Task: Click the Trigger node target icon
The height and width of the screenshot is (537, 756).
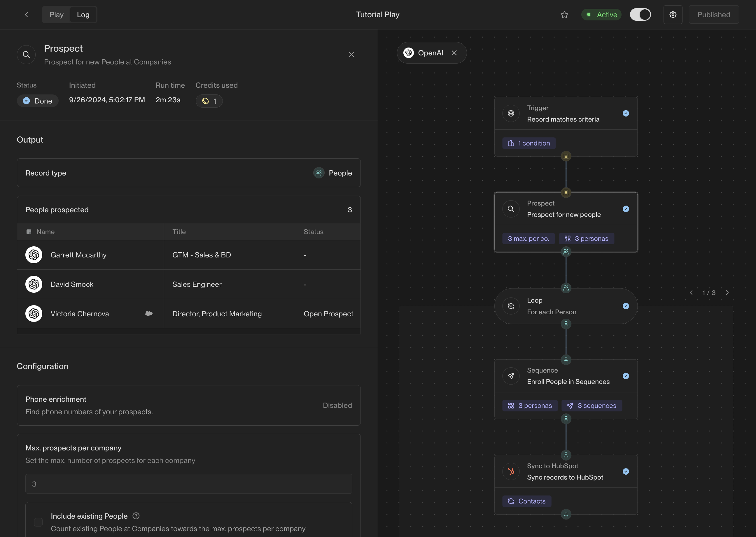Action: pos(511,113)
